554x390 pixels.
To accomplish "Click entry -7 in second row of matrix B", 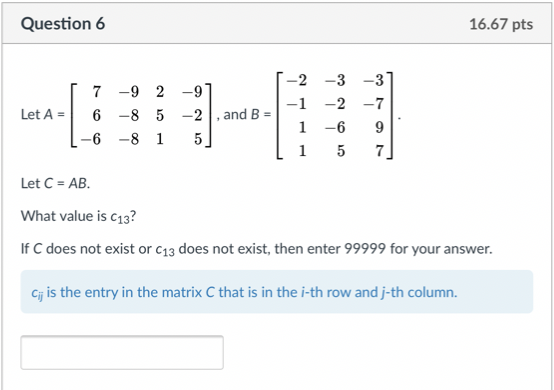I will [x=373, y=104].
